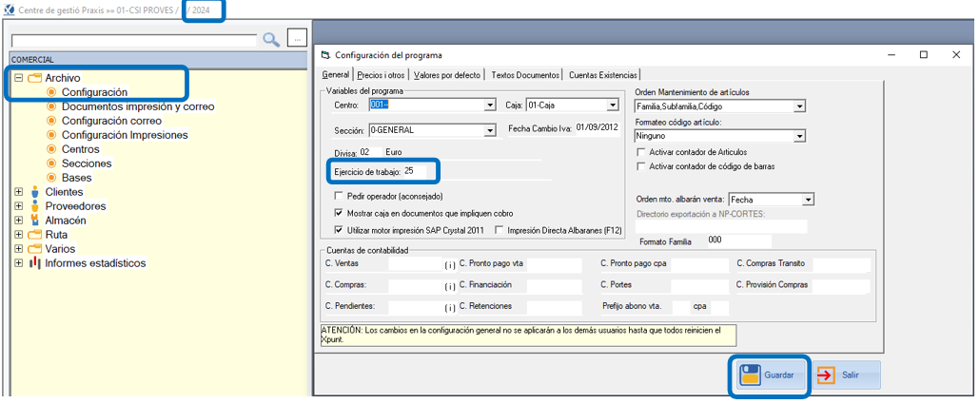This screenshot has height=404, width=980.
Task: Uncheck Mostrar caja en documentos que impliquen cobro
Action: pyautogui.click(x=340, y=213)
